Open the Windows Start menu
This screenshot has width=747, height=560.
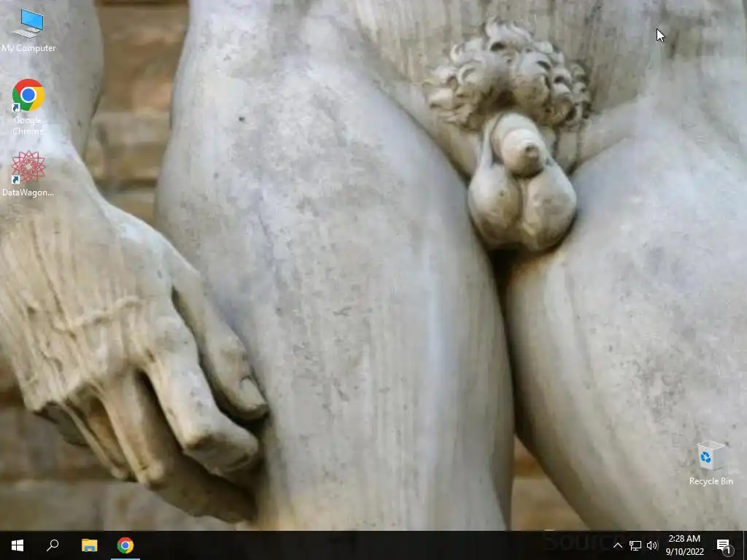(x=18, y=545)
